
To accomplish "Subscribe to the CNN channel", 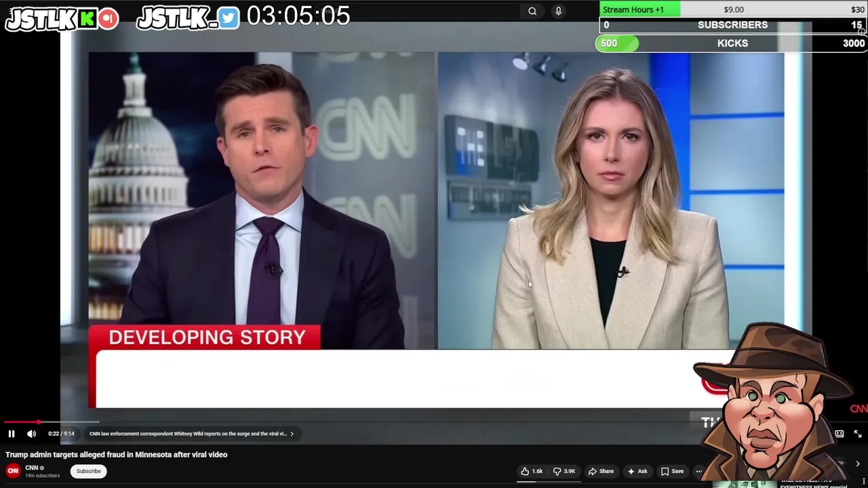I will tap(88, 471).
